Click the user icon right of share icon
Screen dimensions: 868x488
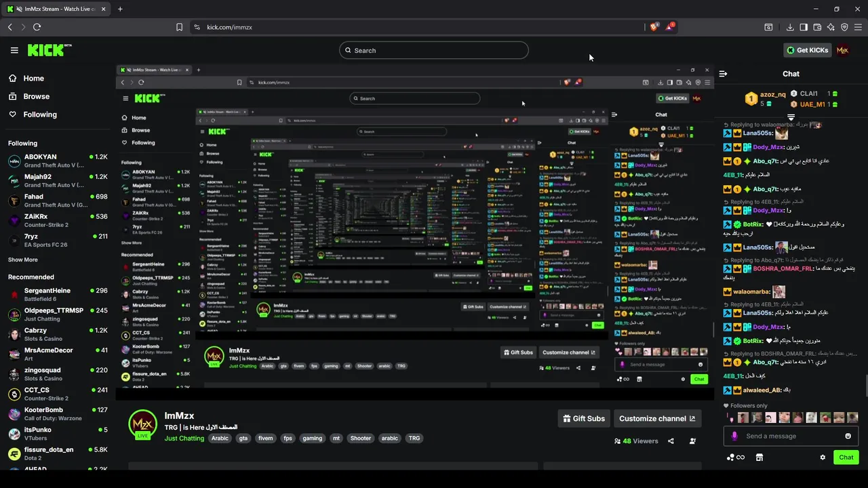(692, 441)
